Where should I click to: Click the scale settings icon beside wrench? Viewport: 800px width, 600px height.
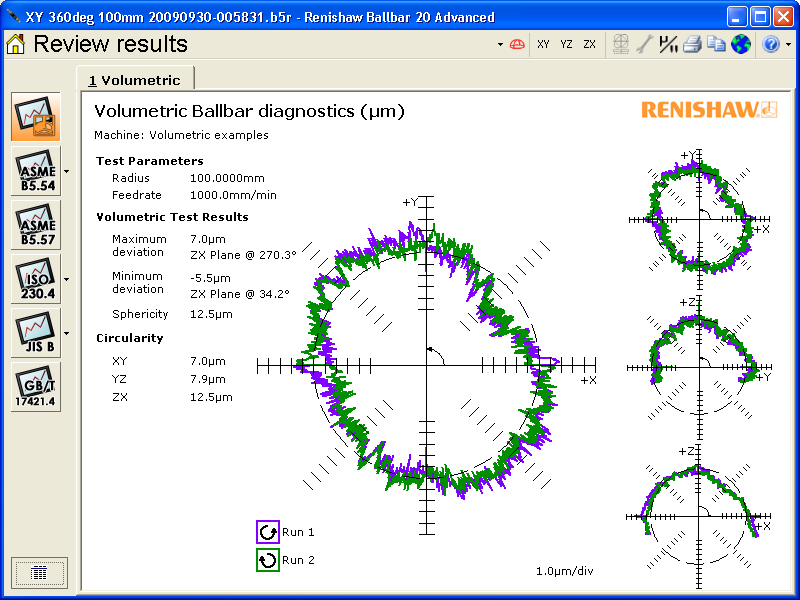[668, 44]
